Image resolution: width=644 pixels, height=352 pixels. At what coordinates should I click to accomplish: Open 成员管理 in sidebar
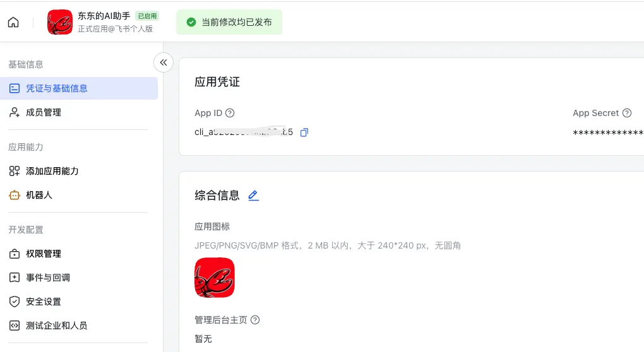[79, 112]
